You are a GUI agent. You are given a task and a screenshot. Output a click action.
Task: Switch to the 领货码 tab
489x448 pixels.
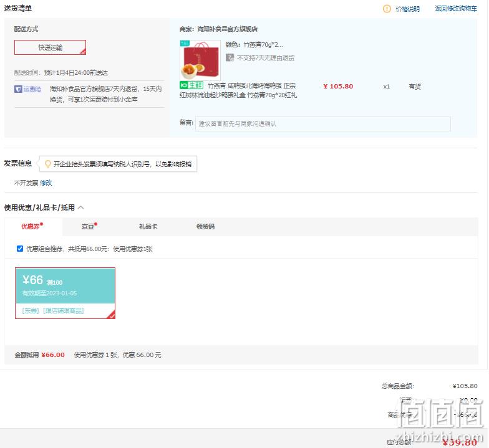click(x=206, y=227)
